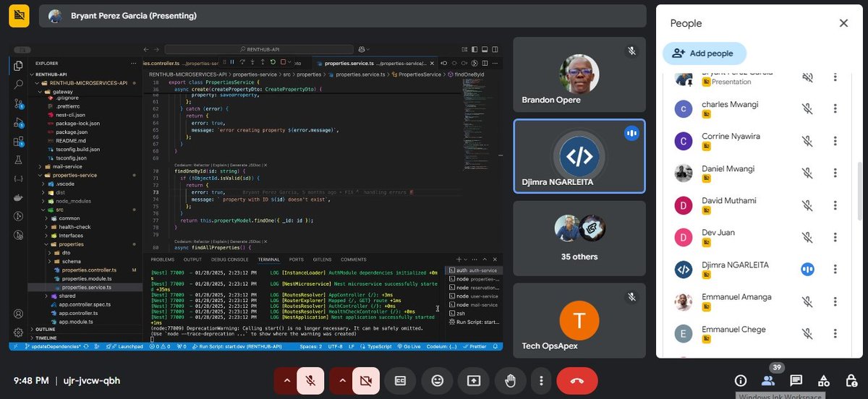Open Accounts icon in VS Code activity bar
Screen dimensions: 868x399
click(19, 314)
